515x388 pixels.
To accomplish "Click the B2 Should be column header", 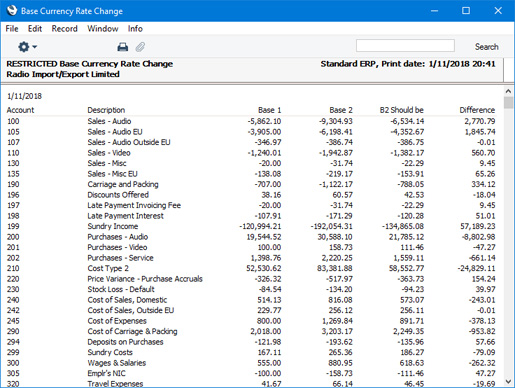I will (x=402, y=110).
